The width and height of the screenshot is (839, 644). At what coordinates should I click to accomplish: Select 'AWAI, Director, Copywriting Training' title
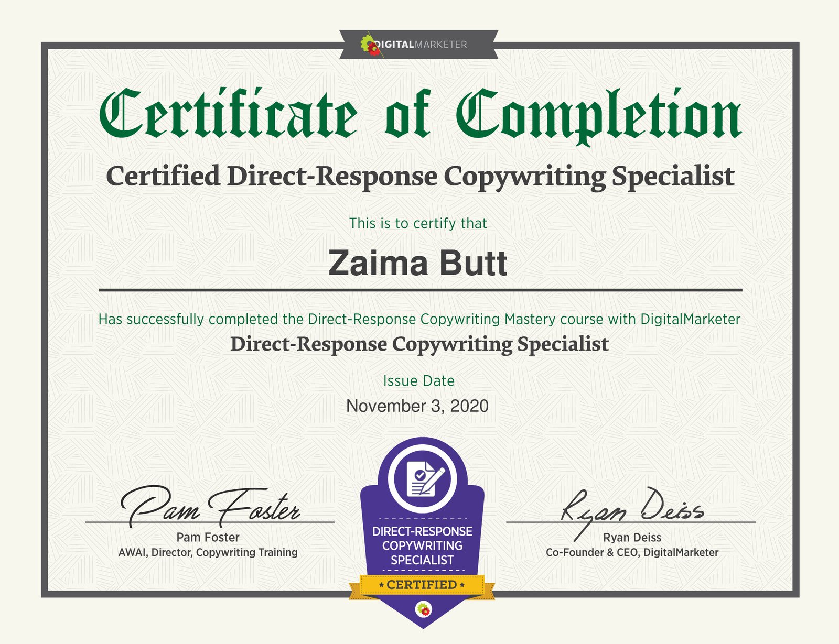tap(208, 552)
